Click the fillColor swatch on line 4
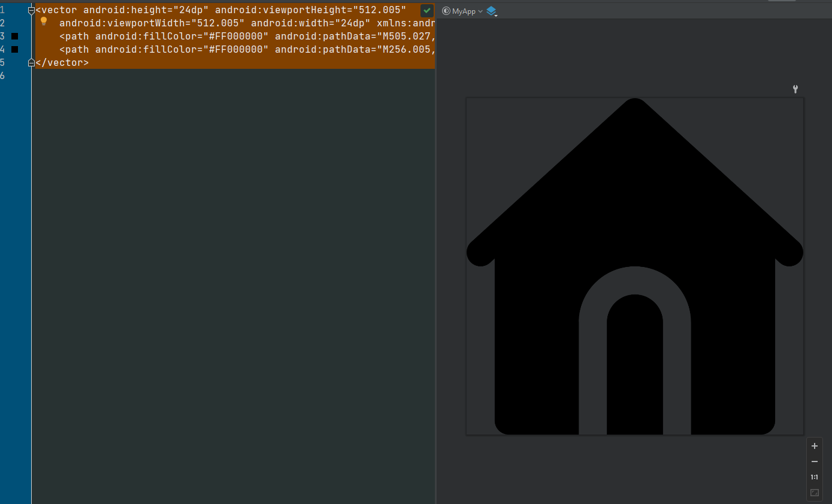This screenshot has width=832, height=504. coord(14,49)
